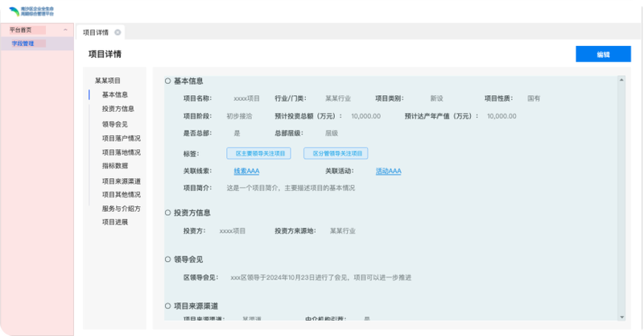The image size is (644, 336).
Task: Click the 某某行业 value next to 投资方来源地
Action: tap(343, 231)
